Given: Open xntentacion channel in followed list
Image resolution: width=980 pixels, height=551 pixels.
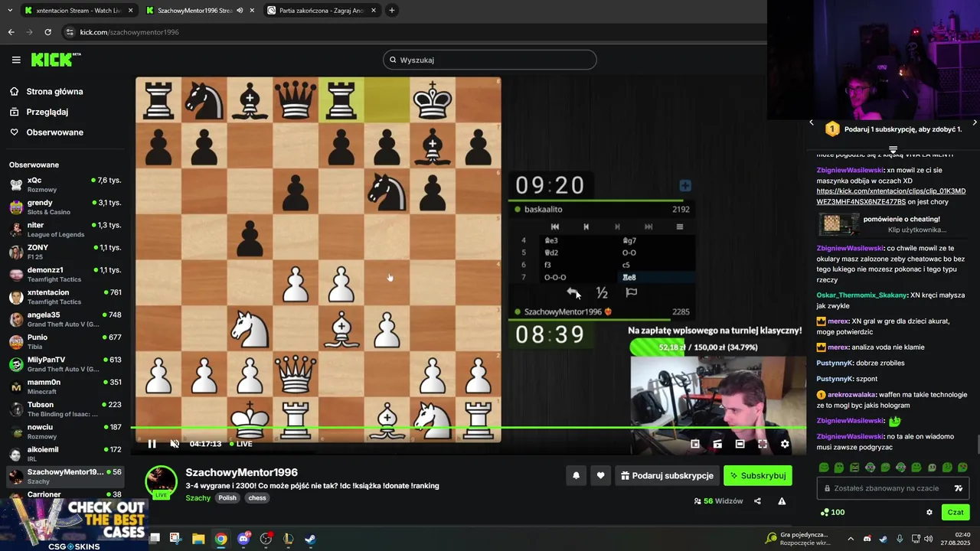Looking at the screenshot, I should [x=65, y=297].
